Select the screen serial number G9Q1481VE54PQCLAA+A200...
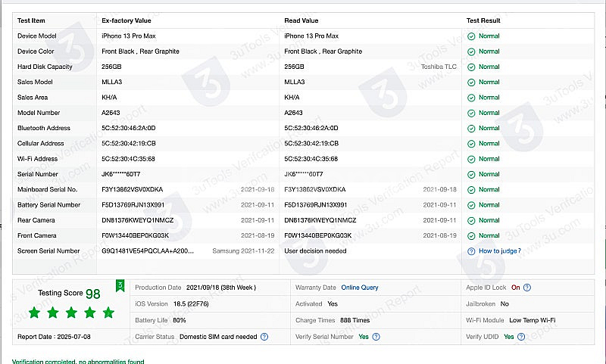This screenshot has height=364, width=606. pyautogui.click(x=148, y=251)
